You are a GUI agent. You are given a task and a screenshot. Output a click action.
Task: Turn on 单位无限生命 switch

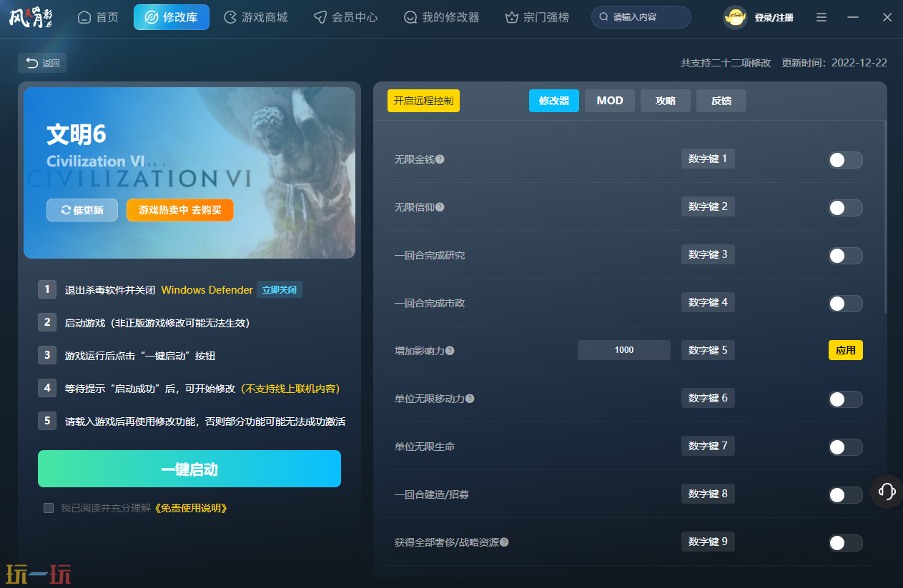(845, 447)
